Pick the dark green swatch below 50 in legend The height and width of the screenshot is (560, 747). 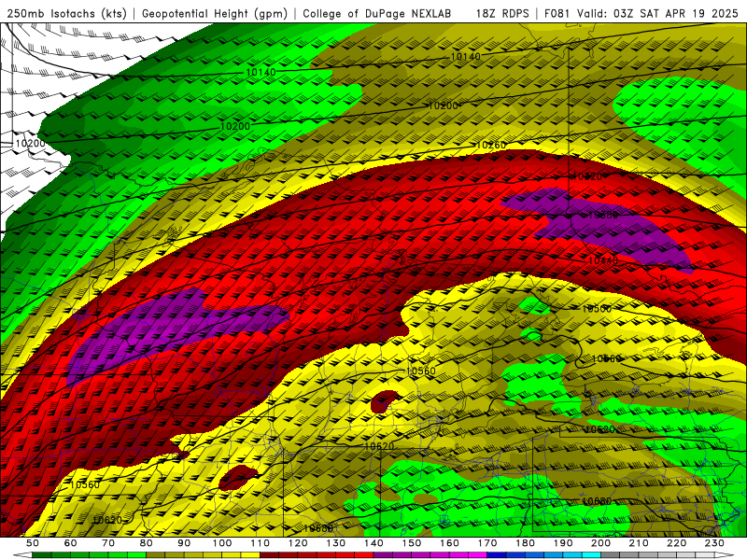[42, 554]
